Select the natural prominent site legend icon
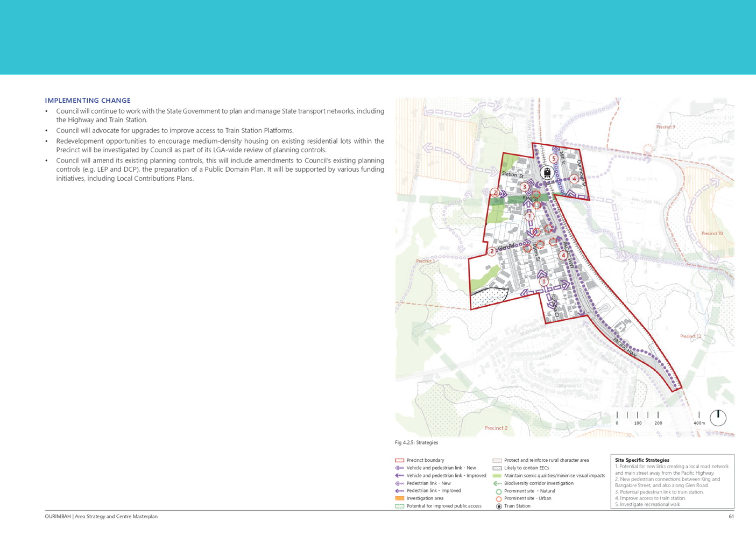 pyautogui.click(x=498, y=491)
